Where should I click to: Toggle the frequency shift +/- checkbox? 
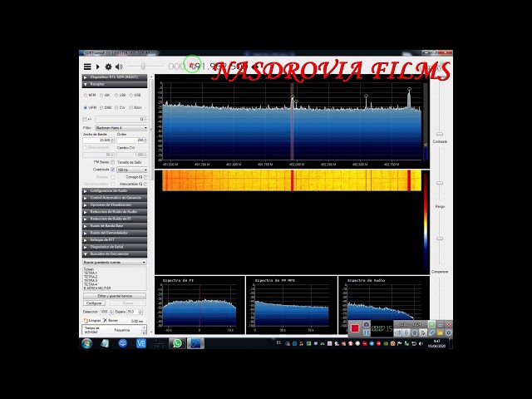click(x=85, y=120)
